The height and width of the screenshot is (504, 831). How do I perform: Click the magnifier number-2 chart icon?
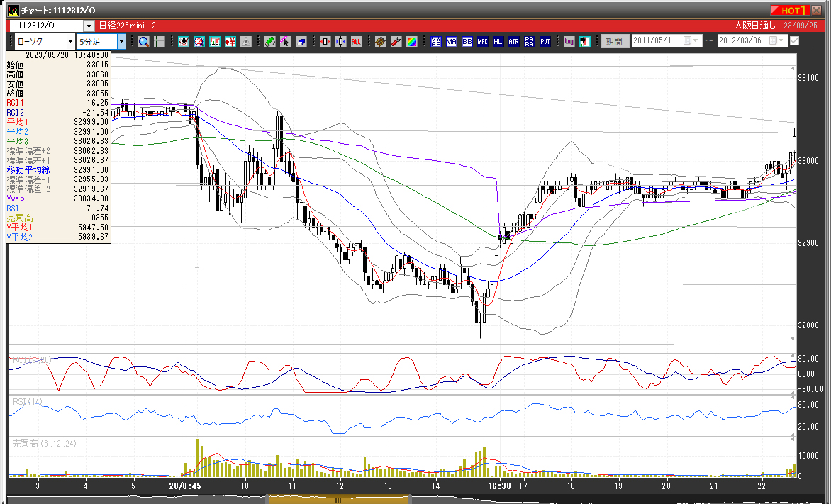199,41
